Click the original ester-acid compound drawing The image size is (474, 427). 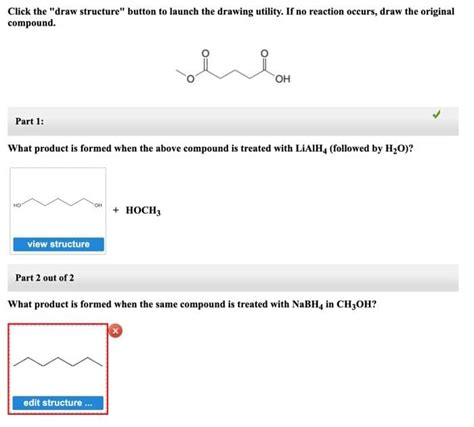click(x=233, y=67)
